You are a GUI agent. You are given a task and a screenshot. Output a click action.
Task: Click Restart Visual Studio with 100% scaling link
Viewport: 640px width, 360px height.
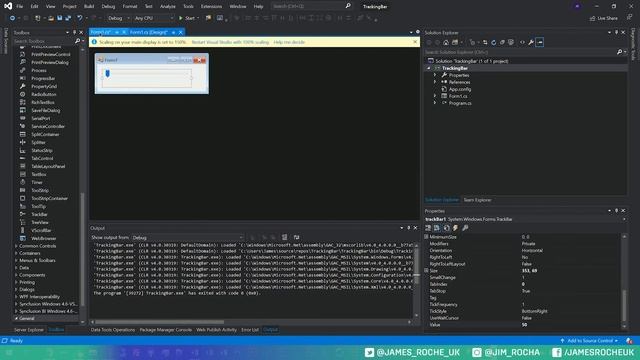[230, 42]
